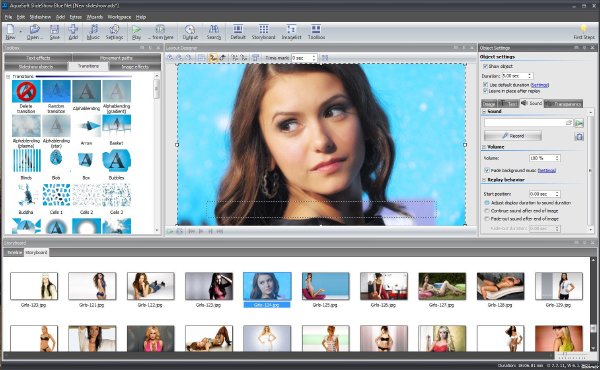This screenshot has height=370, width=600.
Task: Switch layout via the Storyboard toolbar icon
Action: 263,32
